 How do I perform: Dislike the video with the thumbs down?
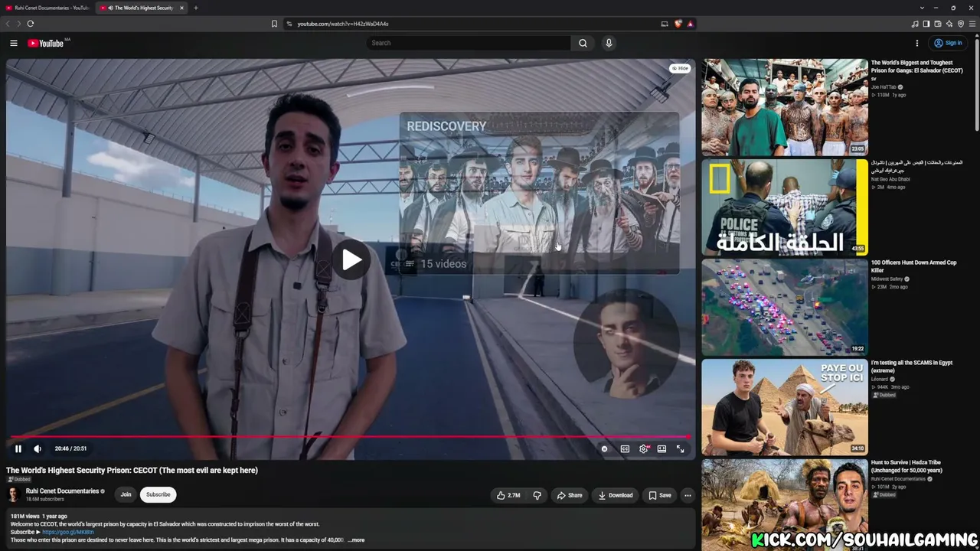(537, 495)
